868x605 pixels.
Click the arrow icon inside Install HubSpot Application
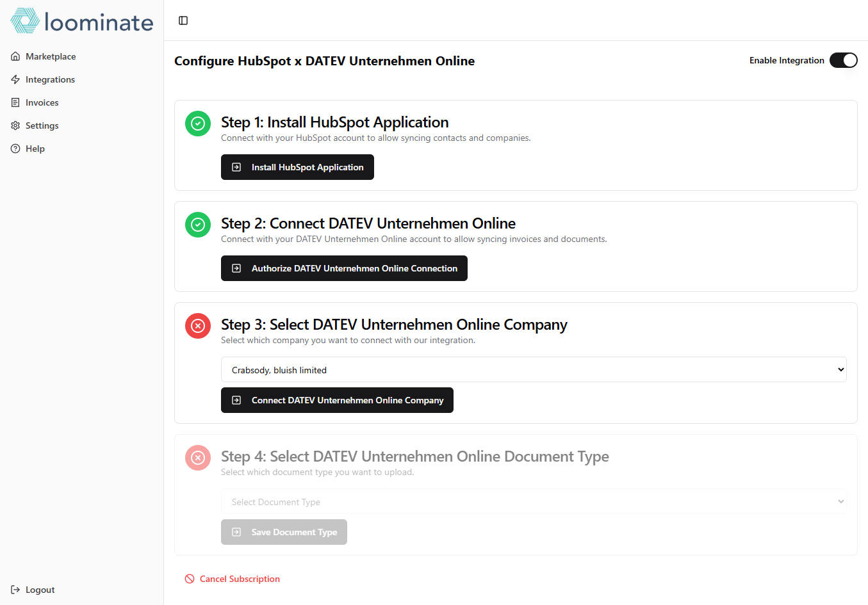click(x=236, y=167)
